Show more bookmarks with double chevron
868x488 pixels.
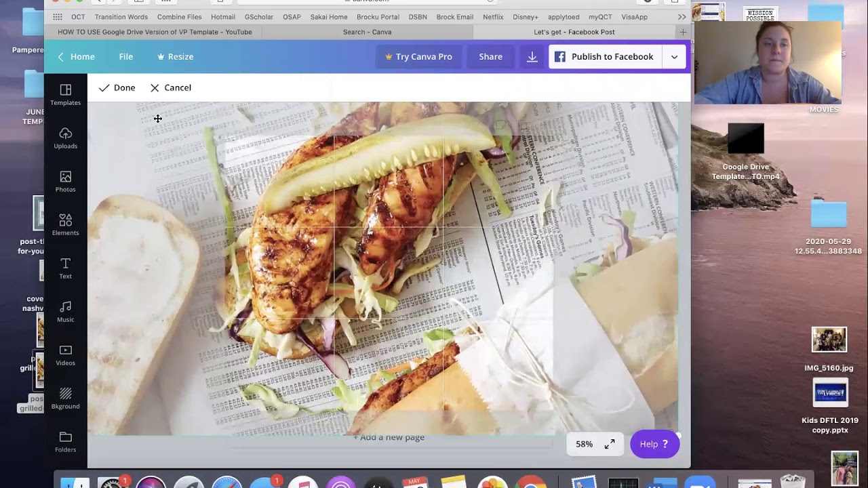point(682,17)
